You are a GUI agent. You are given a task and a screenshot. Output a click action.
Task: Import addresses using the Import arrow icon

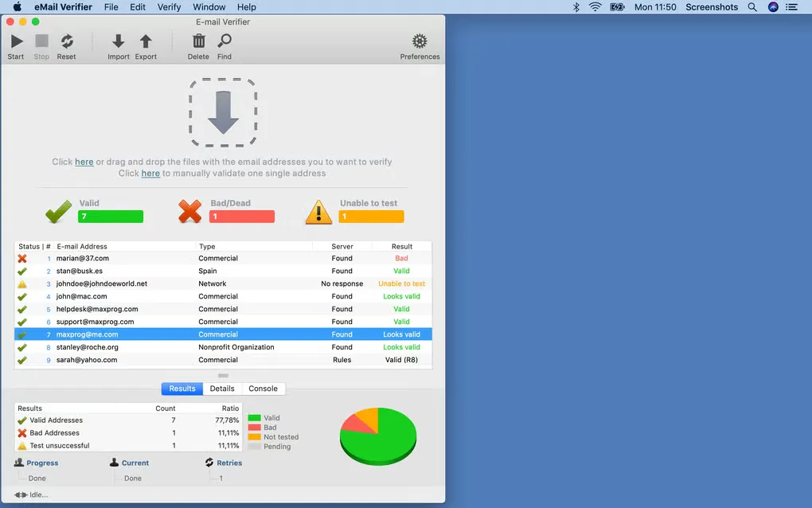118,41
